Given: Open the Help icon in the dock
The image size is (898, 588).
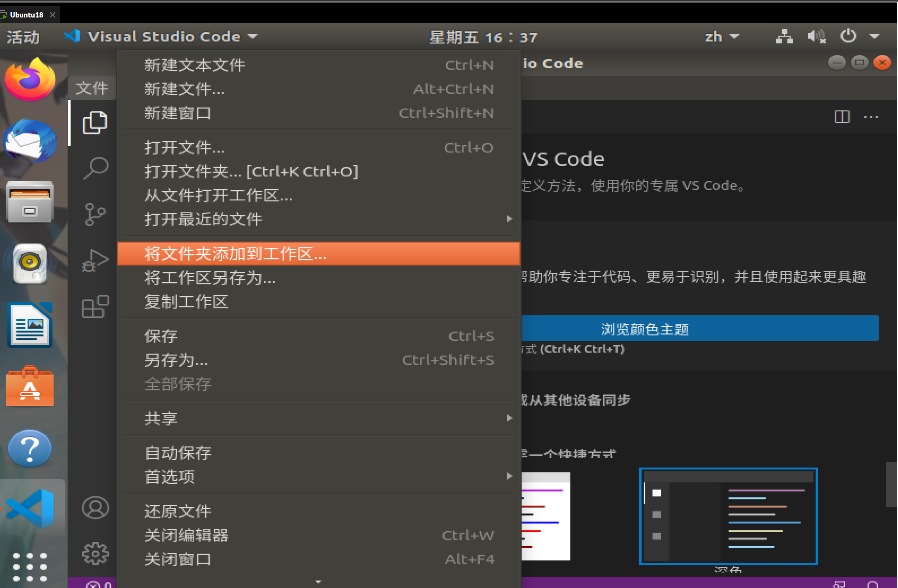Looking at the screenshot, I should [30, 448].
